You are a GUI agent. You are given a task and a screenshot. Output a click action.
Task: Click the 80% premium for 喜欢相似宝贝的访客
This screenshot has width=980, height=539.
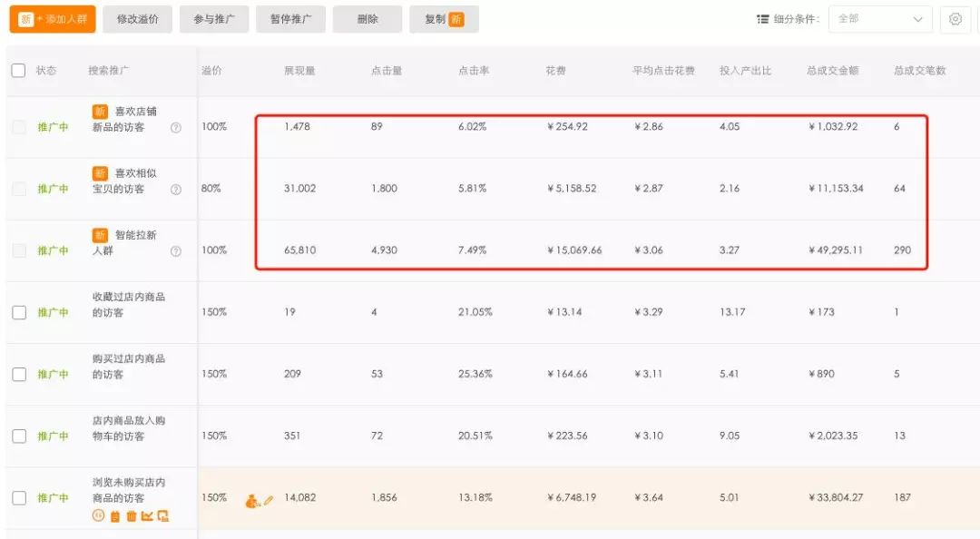coord(211,188)
